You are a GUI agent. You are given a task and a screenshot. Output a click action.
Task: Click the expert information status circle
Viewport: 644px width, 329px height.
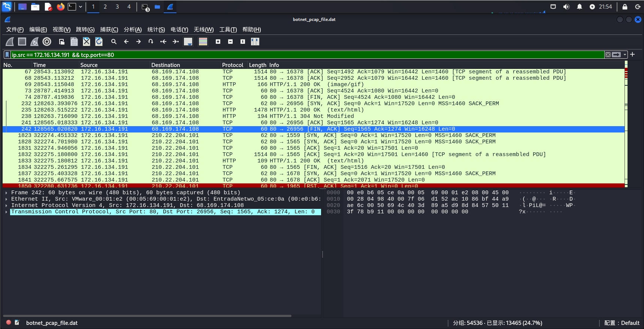coord(9,322)
